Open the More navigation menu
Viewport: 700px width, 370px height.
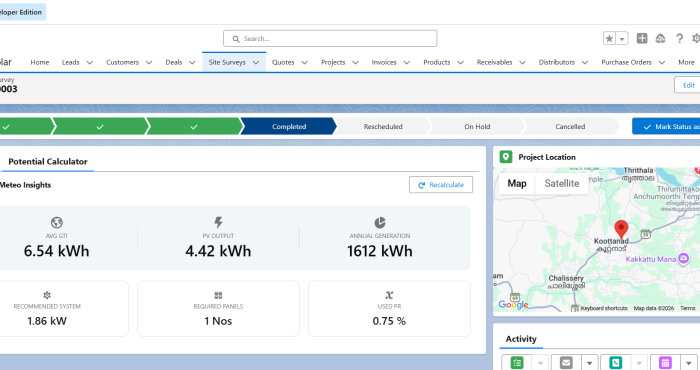click(686, 62)
